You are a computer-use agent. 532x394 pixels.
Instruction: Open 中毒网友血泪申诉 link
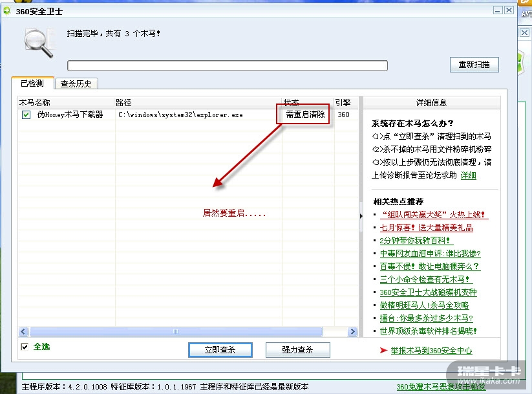(431, 254)
